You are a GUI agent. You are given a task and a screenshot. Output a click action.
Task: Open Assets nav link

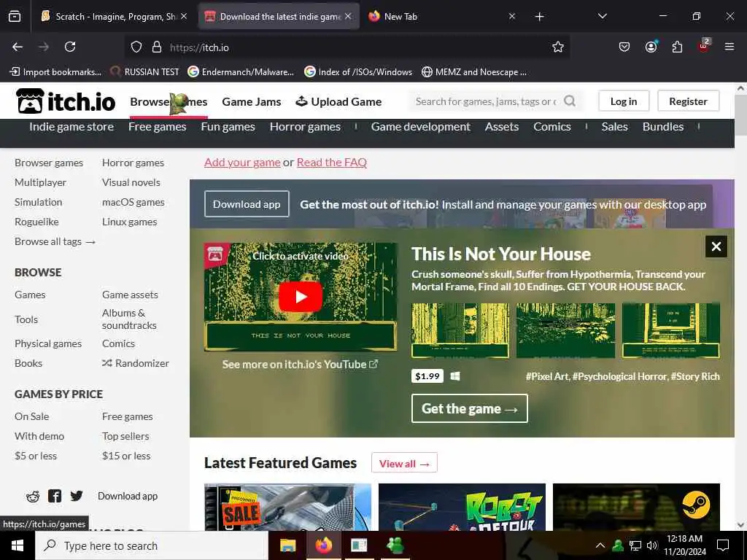pos(502,127)
